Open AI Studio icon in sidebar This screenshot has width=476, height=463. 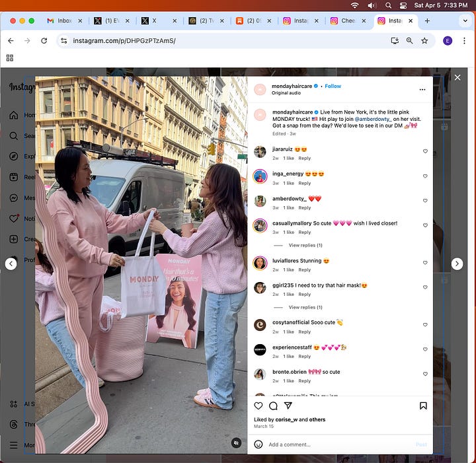point(13,404)
